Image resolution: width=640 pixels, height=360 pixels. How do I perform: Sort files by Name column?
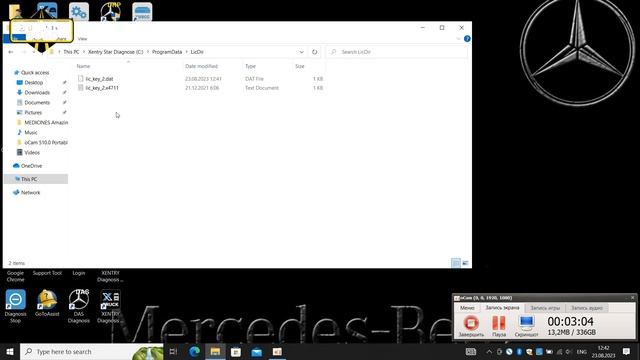pos(83,66)
